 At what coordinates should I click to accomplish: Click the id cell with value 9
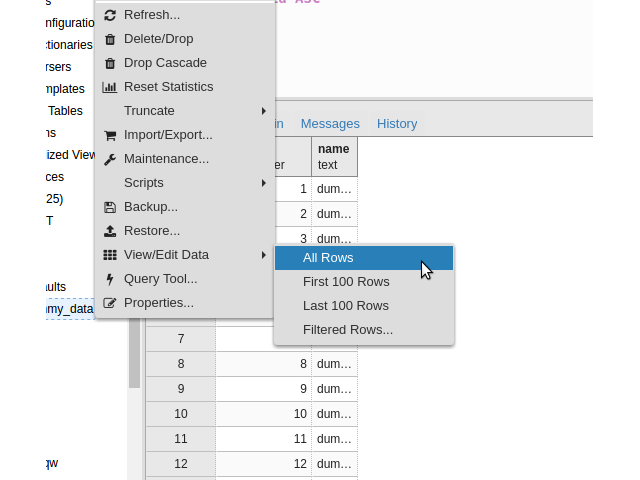(x=264, y=389)
